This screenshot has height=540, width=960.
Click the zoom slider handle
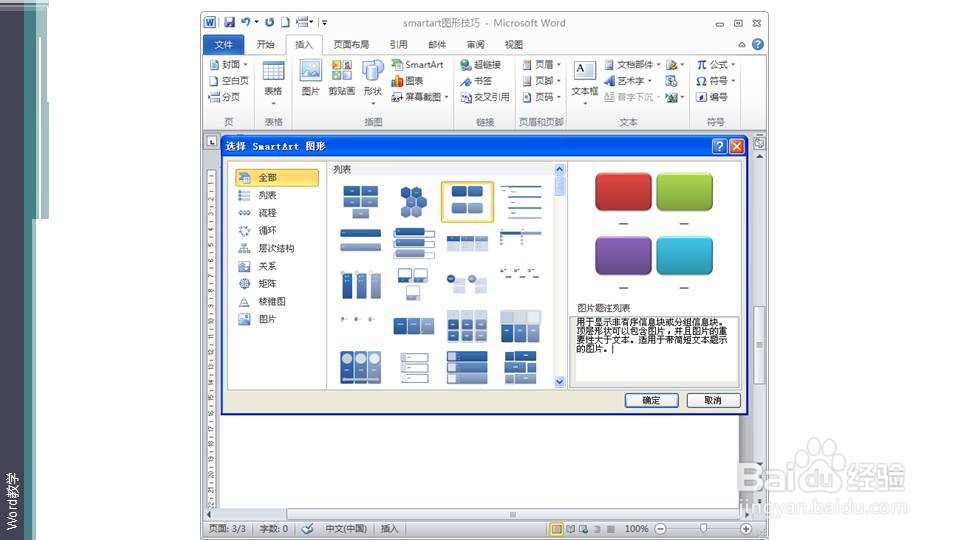(703, 528)
